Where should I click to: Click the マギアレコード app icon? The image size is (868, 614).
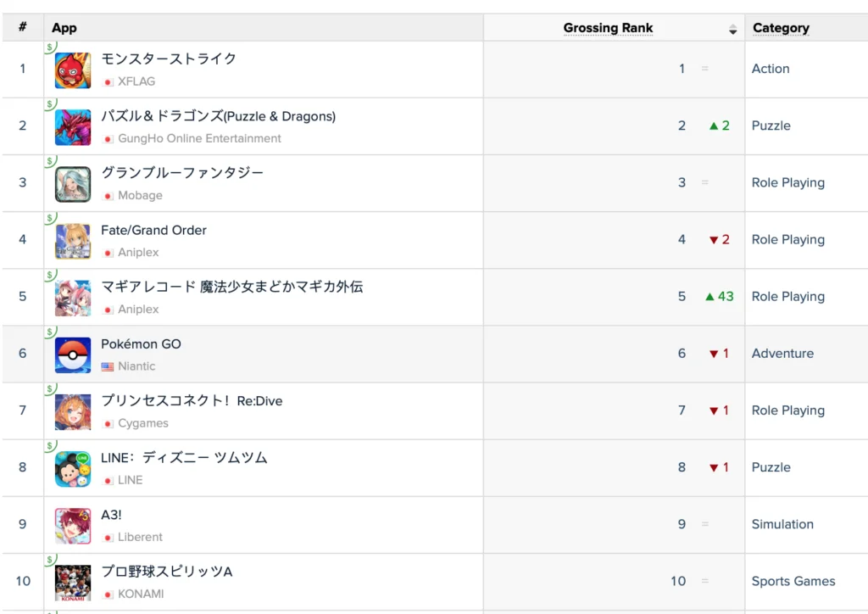tap(72, 297)
